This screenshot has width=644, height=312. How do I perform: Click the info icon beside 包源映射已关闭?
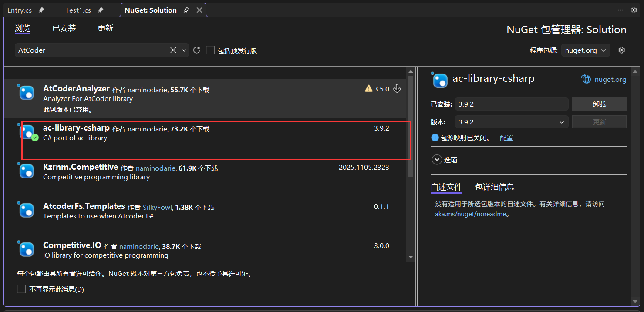pyautogui.click(x=435, y=138)
